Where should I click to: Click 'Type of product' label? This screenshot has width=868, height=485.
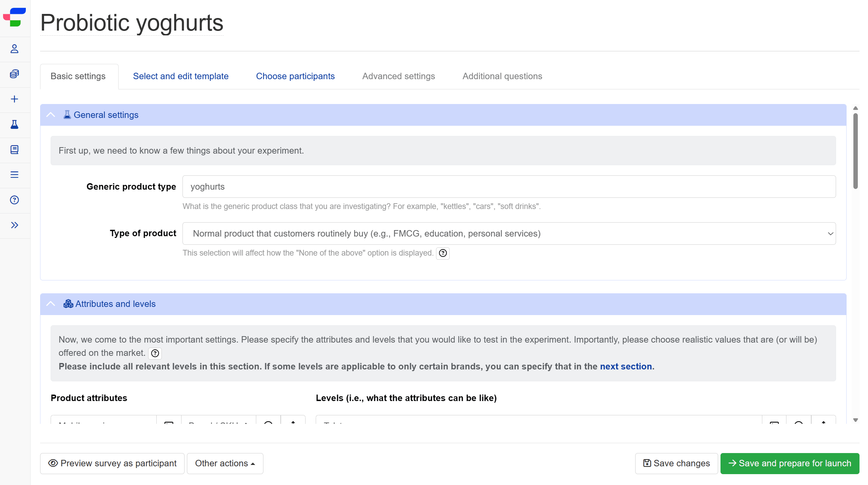pyautogui.click(x=143, y=233)
